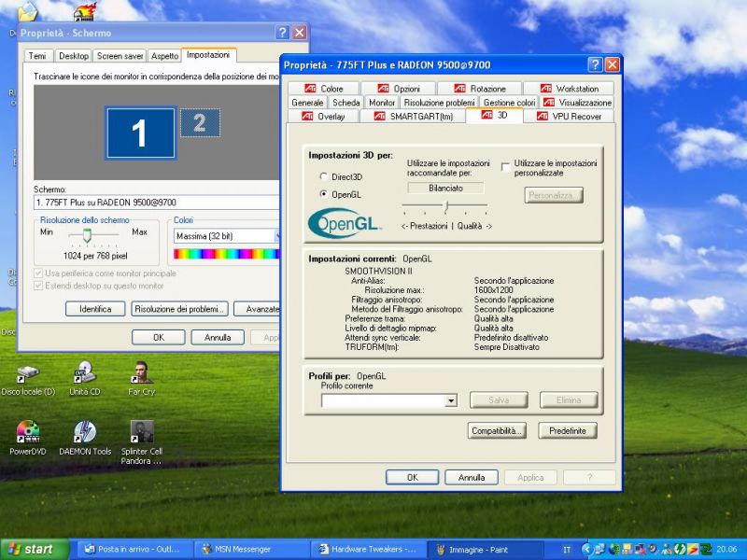Screen dimensions: 747x560
Task: Click the Bilanciato recommended setting field
Action: (x=445, y=189)
